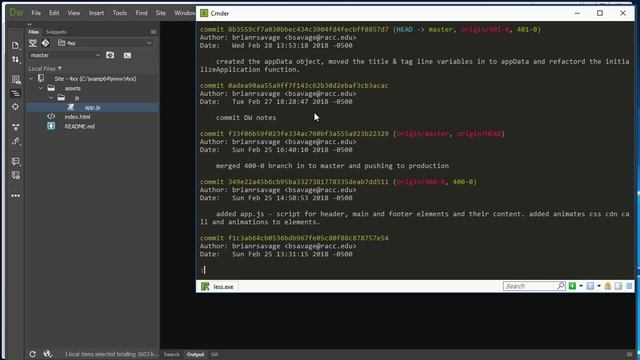Open the bash terminal icon in Files panel
Viewport: 640px width, 360px height.
[x=127, y=55]
